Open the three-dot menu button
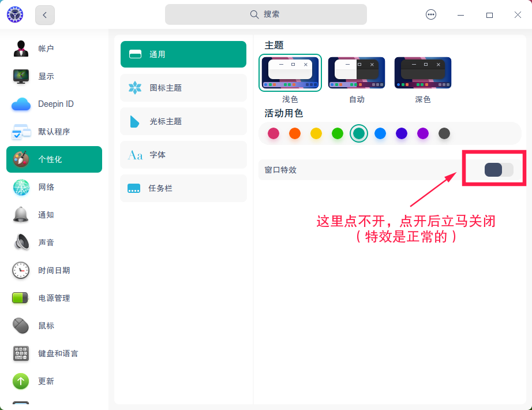Viewport: 532px width, 410px height. coord(431,14)
